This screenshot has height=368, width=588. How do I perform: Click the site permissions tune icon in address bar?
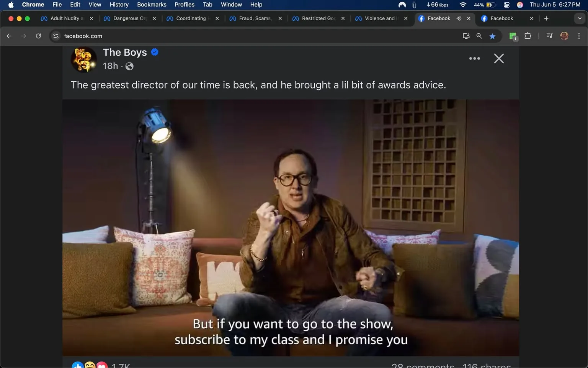click(56, 36)
